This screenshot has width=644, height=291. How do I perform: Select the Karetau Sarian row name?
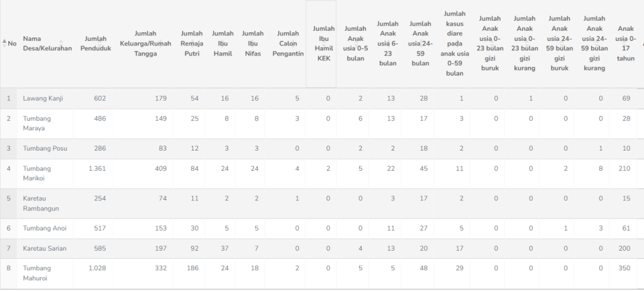coord(45,248)
